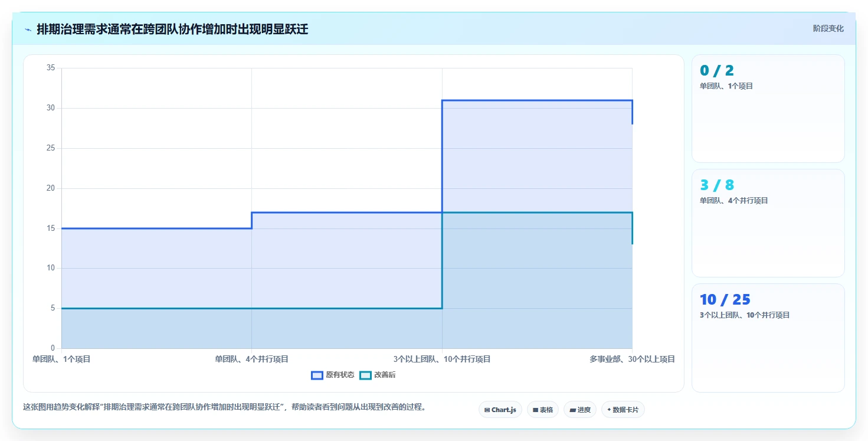The height and width of the screenshot is (441, 868).
Task: Open the 0 / 2 data card
Action: pos(768,109)
